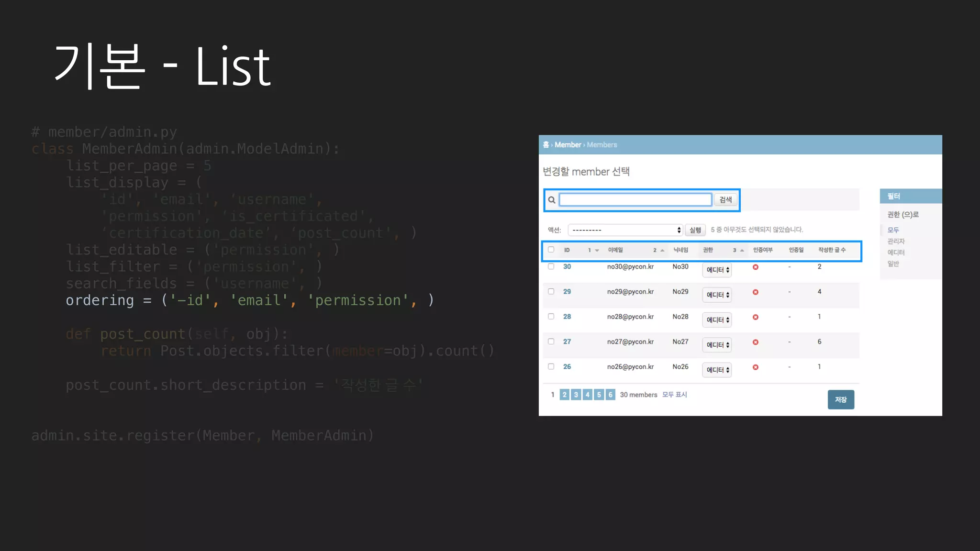Click inside the search text field
The image size is (980, 551).
pos(635,200)
